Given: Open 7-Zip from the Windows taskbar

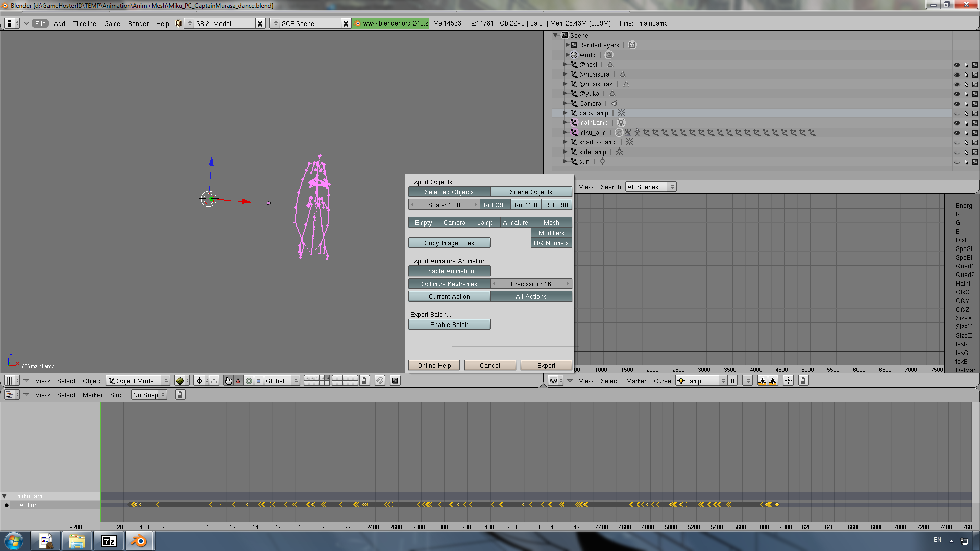Looking at the screenshot, I should tap(109, 541).
